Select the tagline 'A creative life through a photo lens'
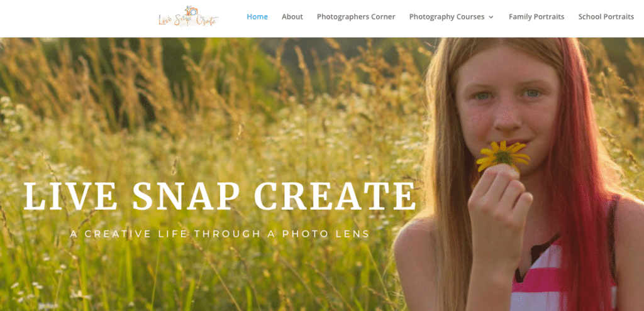 [219, 234]
